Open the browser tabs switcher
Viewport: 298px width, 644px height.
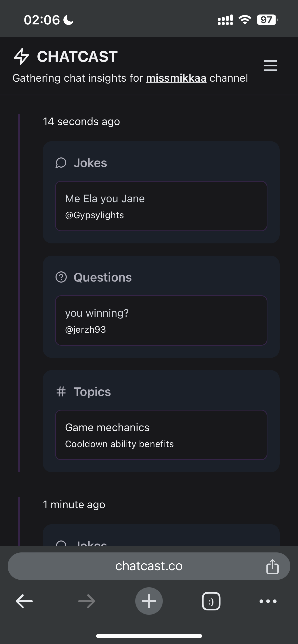click(x=211, y=601)
